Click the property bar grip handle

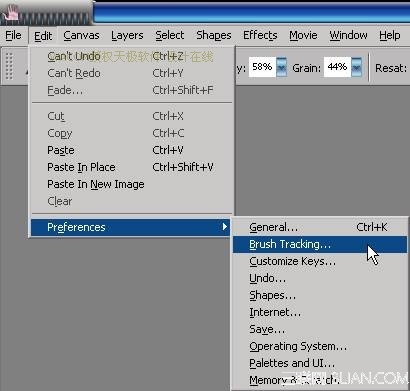[x=9, y=66]
